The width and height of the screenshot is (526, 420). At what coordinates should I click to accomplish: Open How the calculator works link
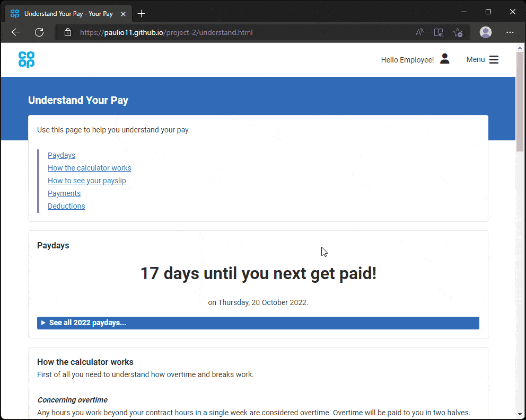[x=89, y=168]
